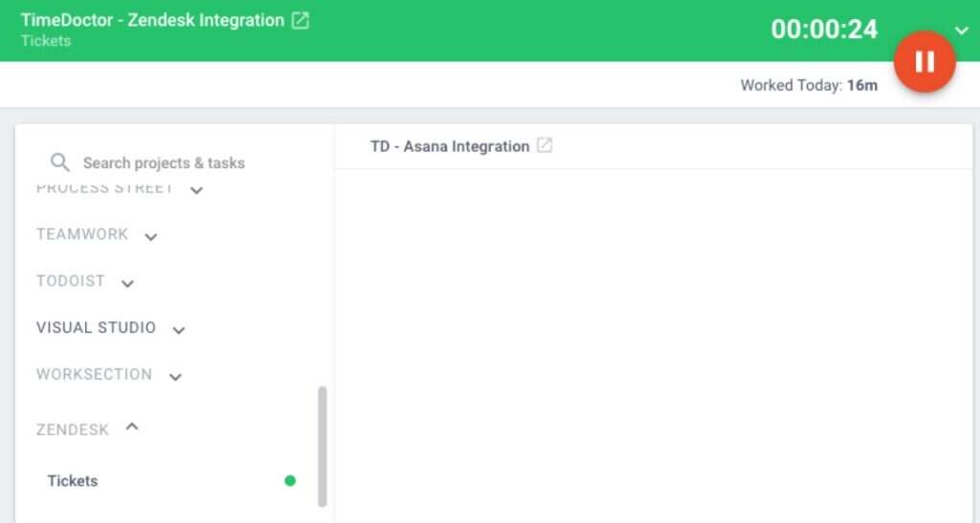Expand the PROCESS STREET project group

click(196, 189)
